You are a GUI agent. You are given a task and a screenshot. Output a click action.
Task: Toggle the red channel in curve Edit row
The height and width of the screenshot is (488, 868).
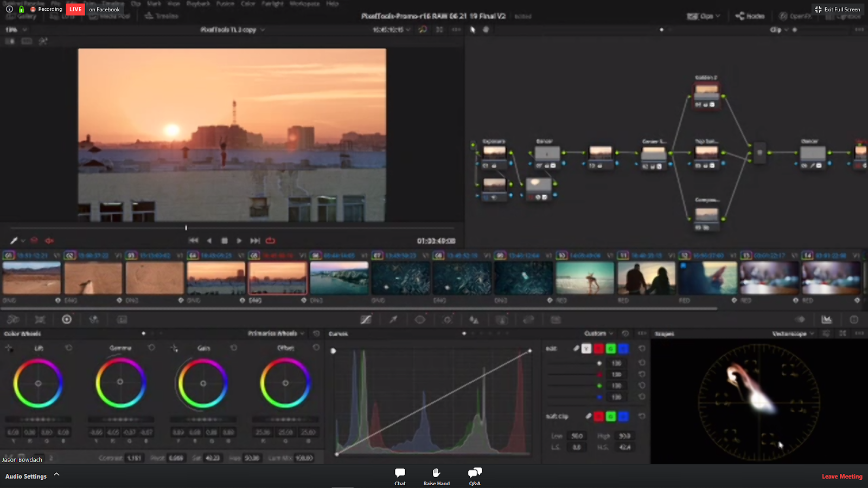pyautogui.click(x=598, y=349)
